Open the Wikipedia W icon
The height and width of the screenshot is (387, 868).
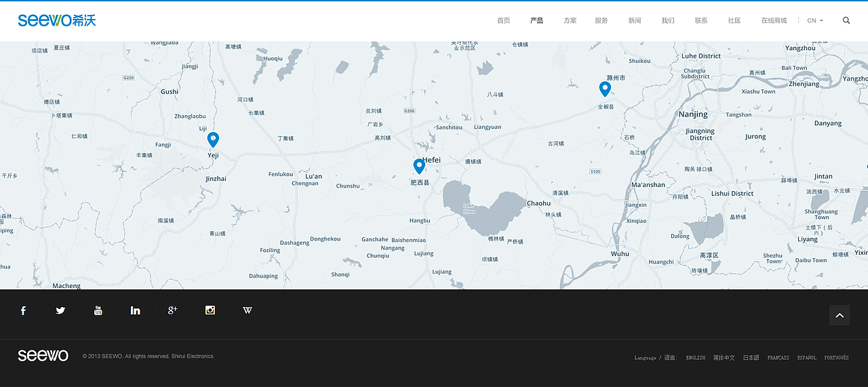point(248,310)
